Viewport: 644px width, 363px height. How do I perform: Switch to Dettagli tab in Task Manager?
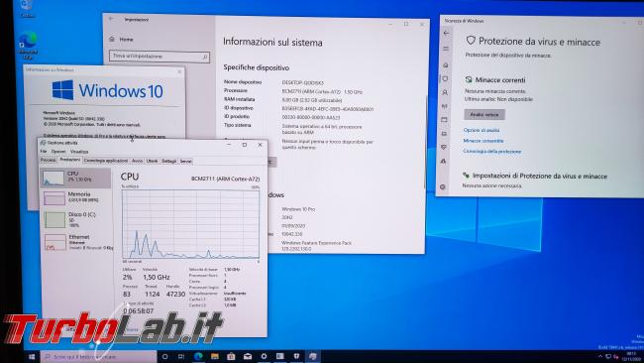click(168, 161)
